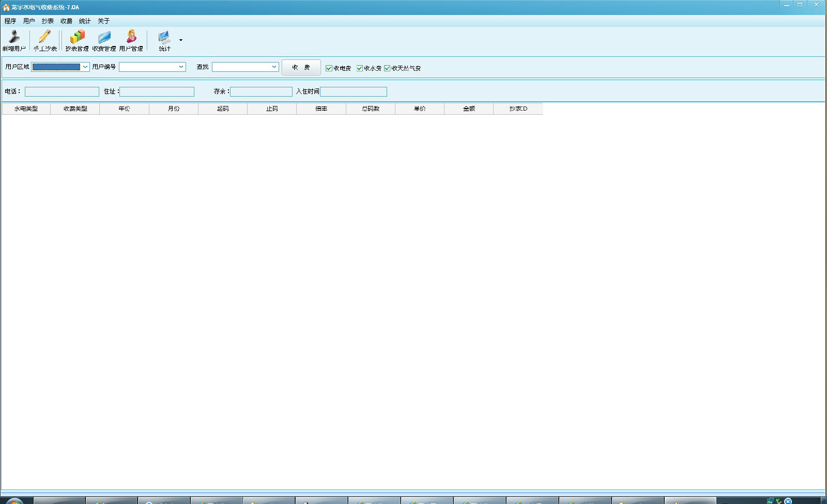
Task: Expand the 查找 search dropdown
Action: coord(274,67)
